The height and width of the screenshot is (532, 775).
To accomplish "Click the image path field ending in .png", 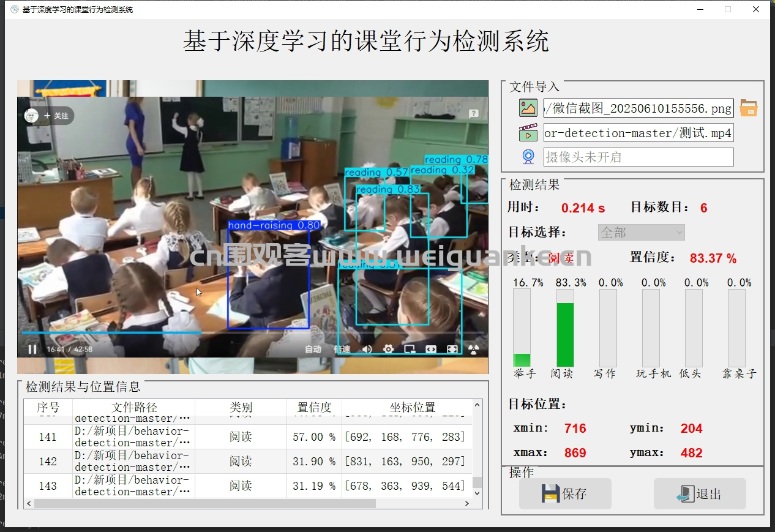I will 638,108.
